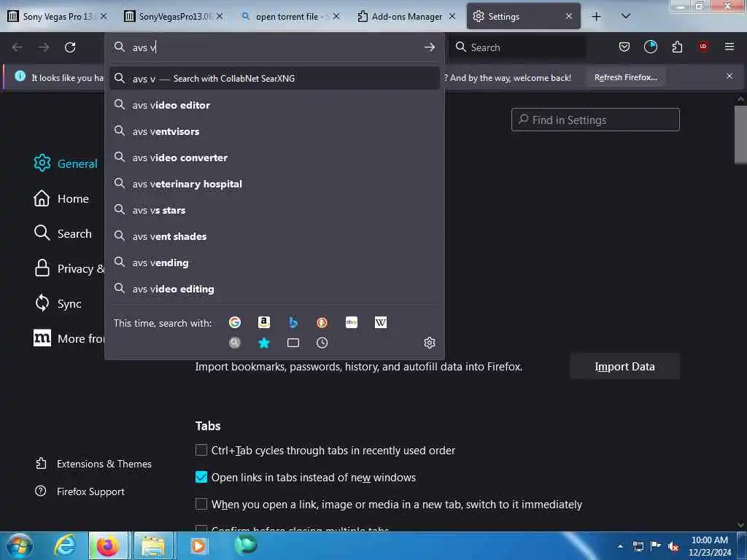Focus the Find in Settings field

pos(595,120)
